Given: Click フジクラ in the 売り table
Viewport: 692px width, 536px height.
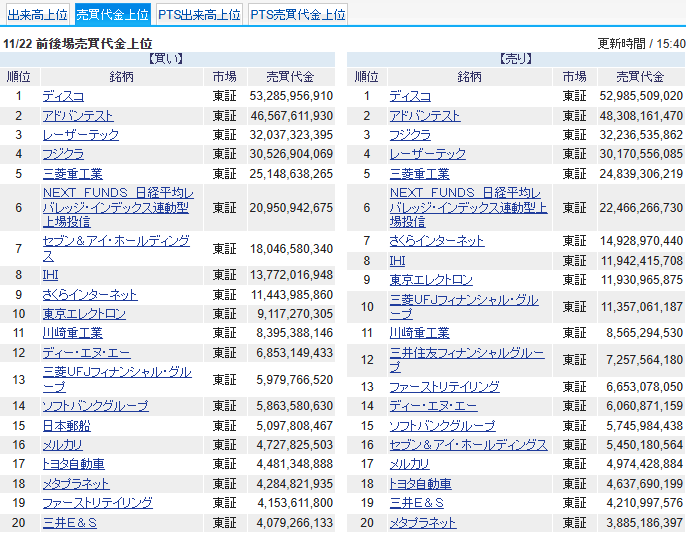Looking at the screenshot, I should [410, 135].
